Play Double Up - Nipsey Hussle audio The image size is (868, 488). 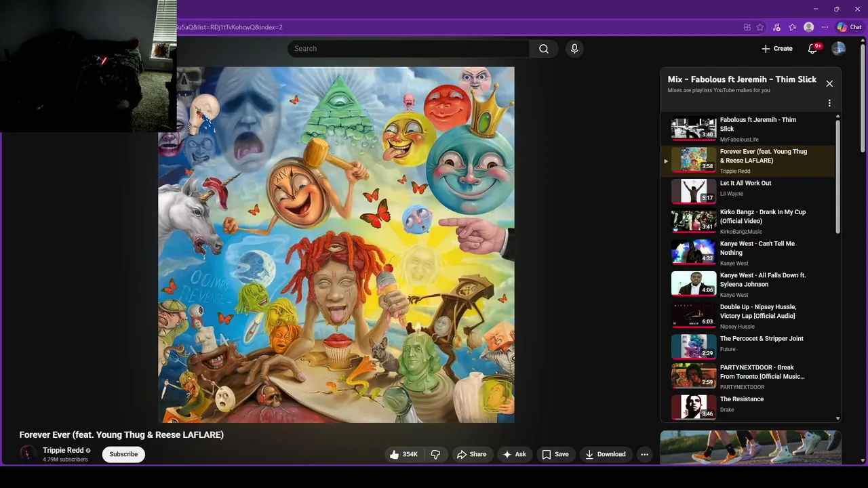pyautogui.click(x=748, y=317)
